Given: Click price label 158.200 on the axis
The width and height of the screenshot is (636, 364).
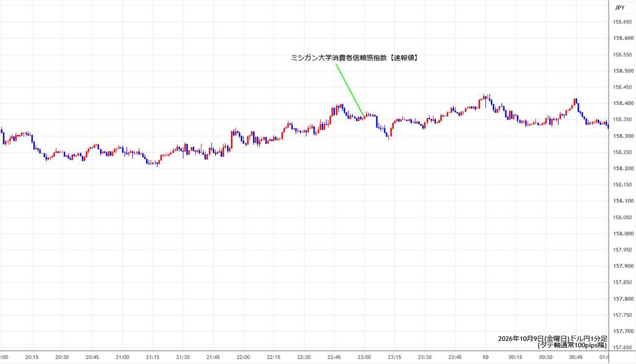Looking at the screenshot, I should click(x=622, y=169).
